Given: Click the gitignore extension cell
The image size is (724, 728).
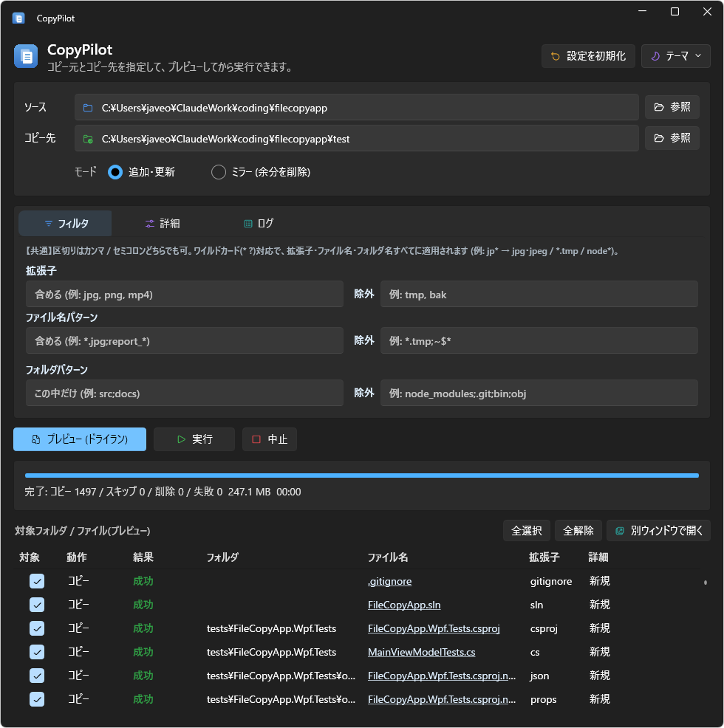Looking at the screenshot, I should click(551, 581).
